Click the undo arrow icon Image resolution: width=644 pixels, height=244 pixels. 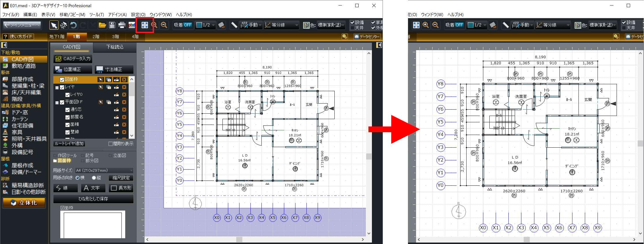[73, 25]
